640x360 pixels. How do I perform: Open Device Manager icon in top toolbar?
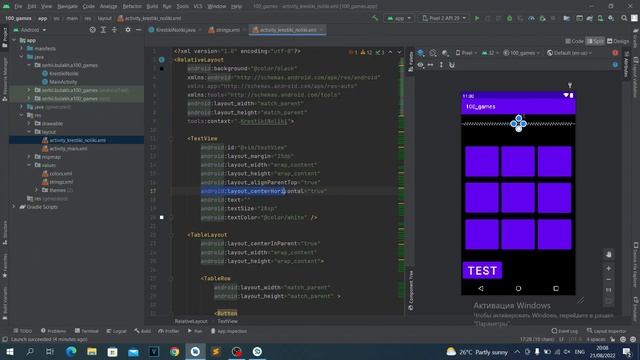point(600,18)
